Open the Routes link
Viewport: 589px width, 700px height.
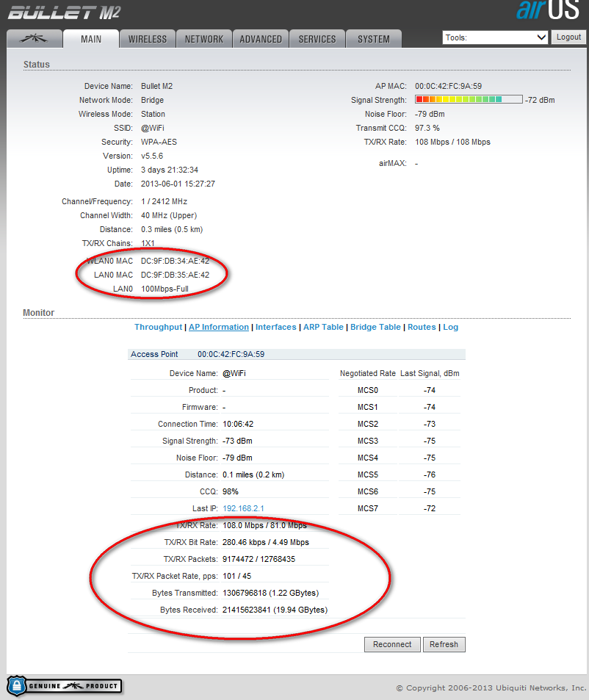click(422, 327)
